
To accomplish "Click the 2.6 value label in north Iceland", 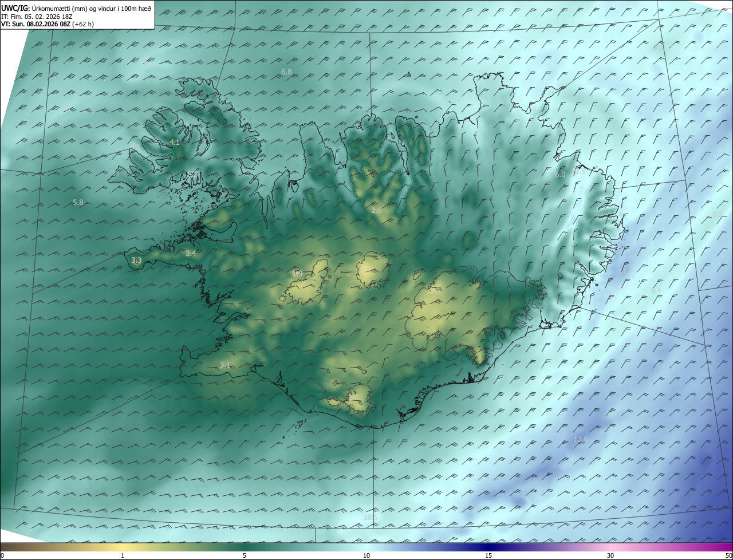I will pyautogui.click(x=376, y=211).
